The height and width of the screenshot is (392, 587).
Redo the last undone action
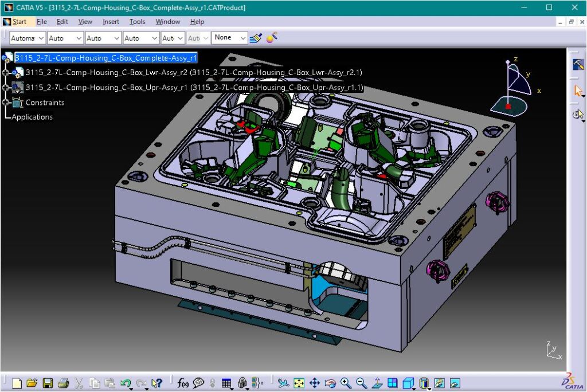tap(141, 383)
